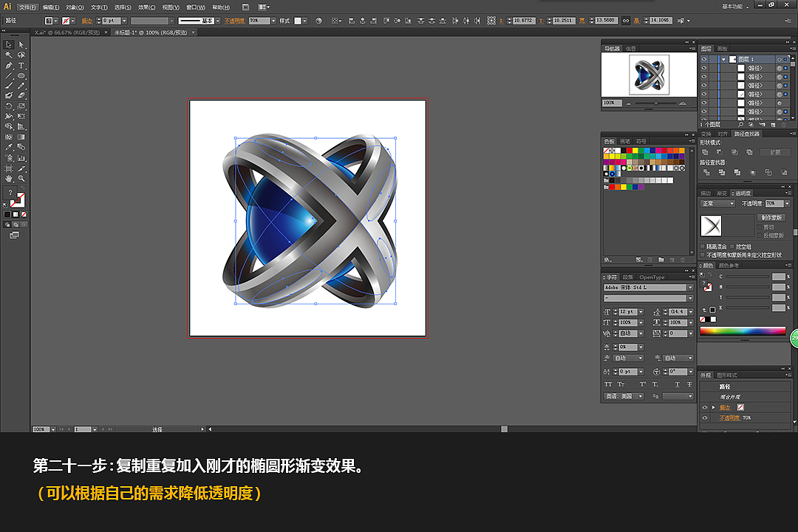Enable 不透明度和蒙版用来定义挖空形状 checkbox

[703, 255]
